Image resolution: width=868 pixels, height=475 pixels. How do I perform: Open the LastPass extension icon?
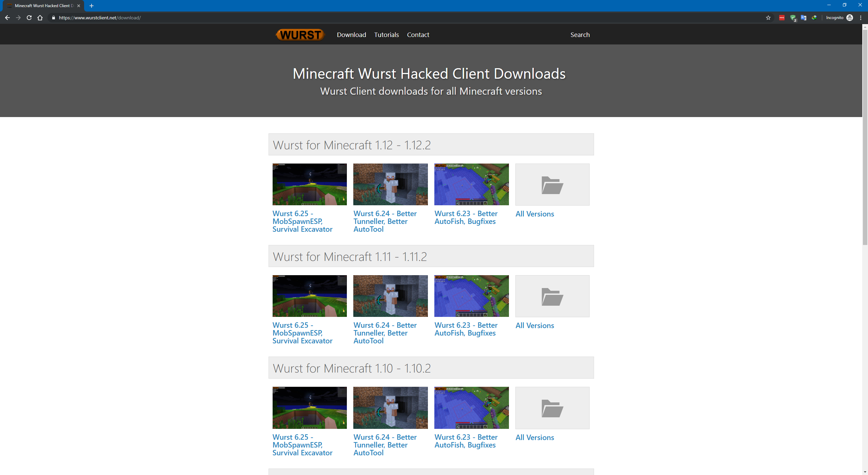pyautogui.click(x=782, y=18)
